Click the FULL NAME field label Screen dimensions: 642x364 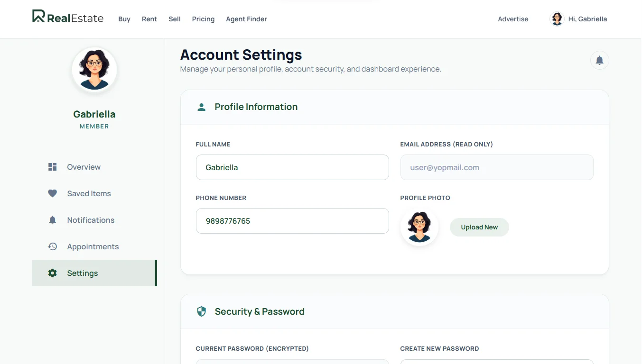213,145
